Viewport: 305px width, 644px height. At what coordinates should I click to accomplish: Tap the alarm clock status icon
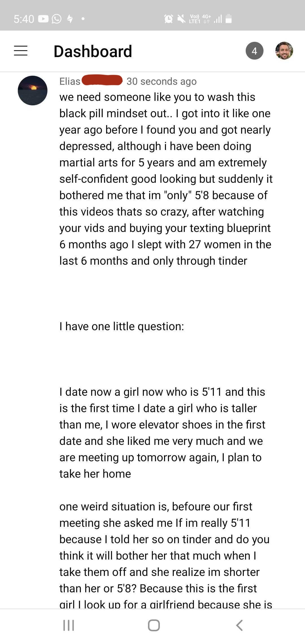169,19
